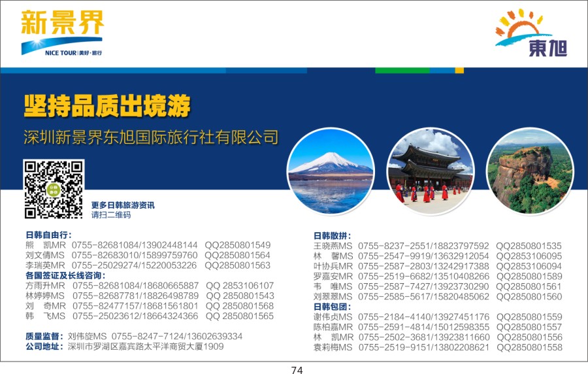Click the contact row for 熊 凯MR
The image size is (588, 374).
(x=148, y=245)
